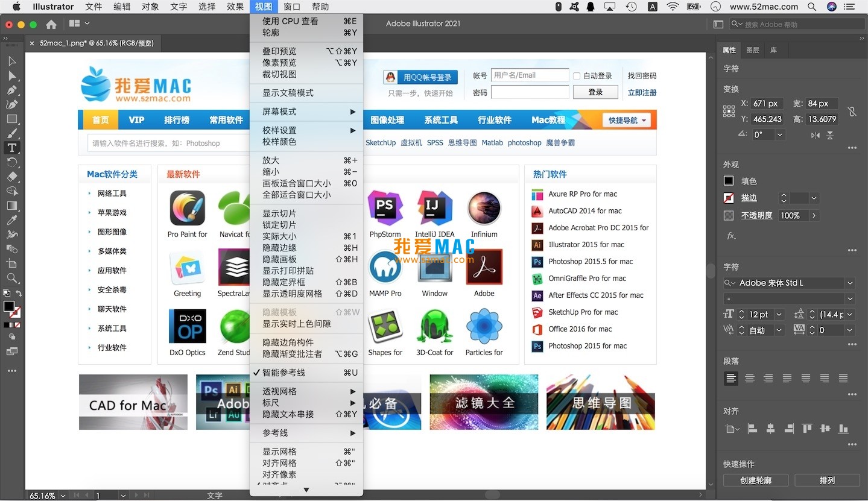This screenshot has width=868, height=501.
Task: Open the kerning 自动 dropdown
Action: pyautogui.click(x=779, y=330)
